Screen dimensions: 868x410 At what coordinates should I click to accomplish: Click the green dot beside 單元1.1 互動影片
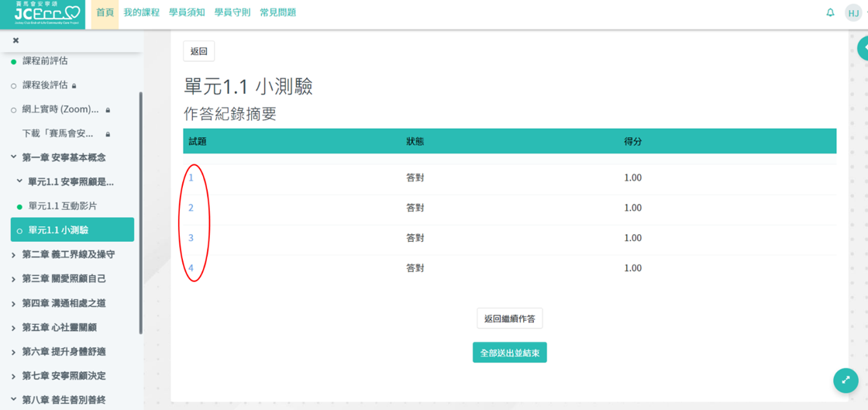point(20,207)
